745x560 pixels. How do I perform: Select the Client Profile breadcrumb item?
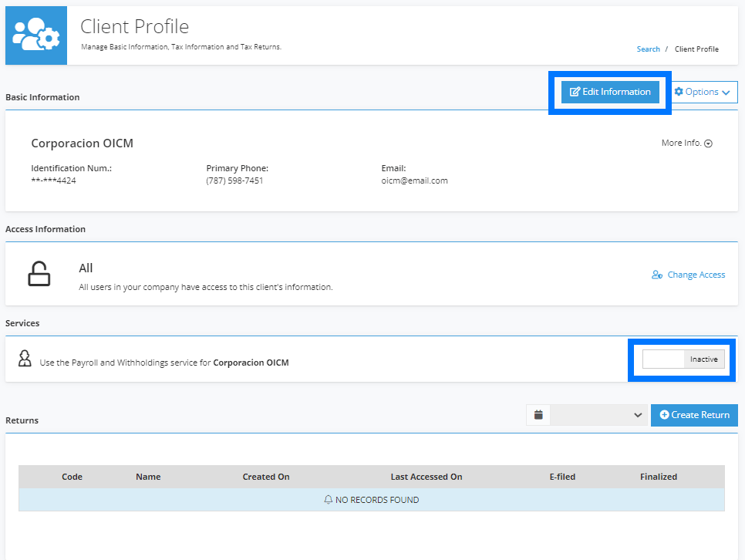click(x=696, y=49)
